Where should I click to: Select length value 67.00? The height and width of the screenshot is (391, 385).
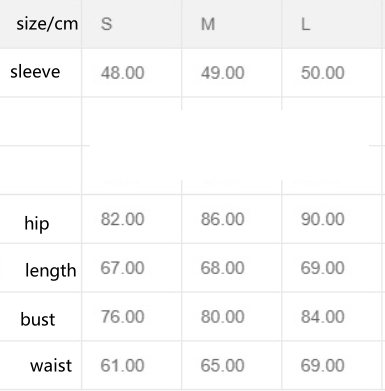click(123, 268)
